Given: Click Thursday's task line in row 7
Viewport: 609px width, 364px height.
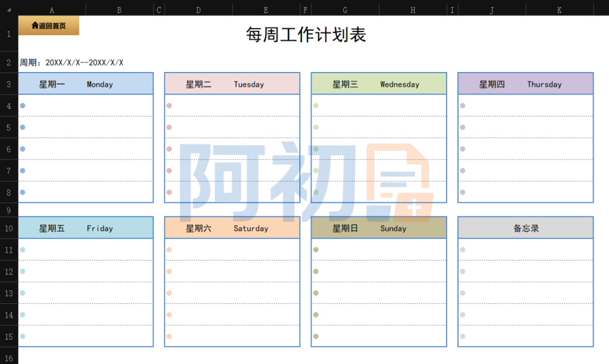Looking at the screenshot, I should (x=526, y=171).
